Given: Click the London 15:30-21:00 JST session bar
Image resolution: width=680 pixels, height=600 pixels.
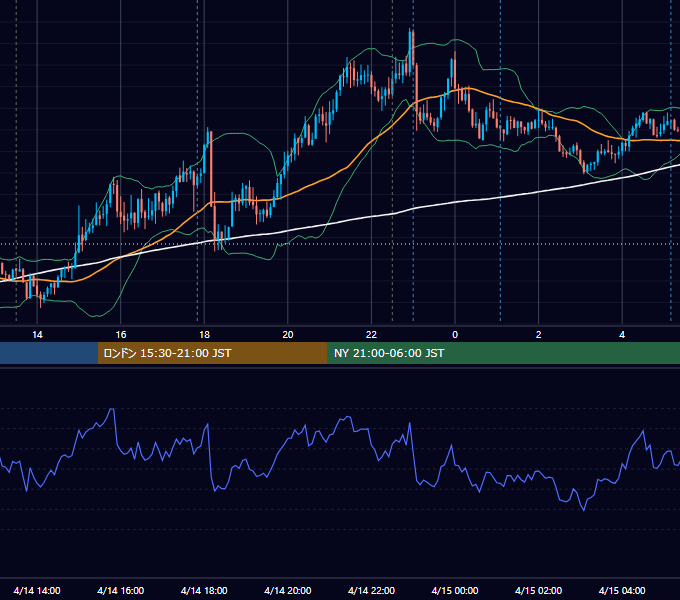Looking at the screenshot, I should (x=212, y=353).
